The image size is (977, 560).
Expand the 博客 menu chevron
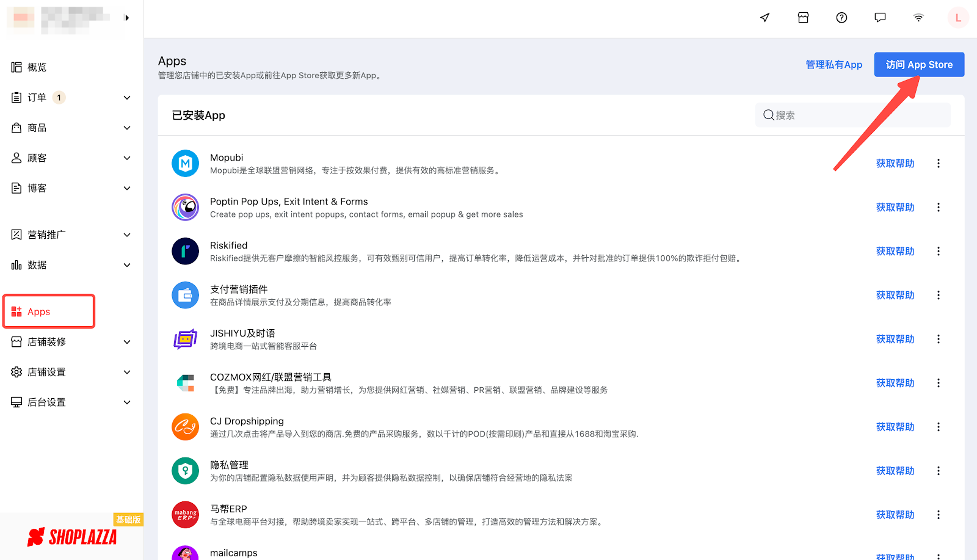click(x=127, y=188)
